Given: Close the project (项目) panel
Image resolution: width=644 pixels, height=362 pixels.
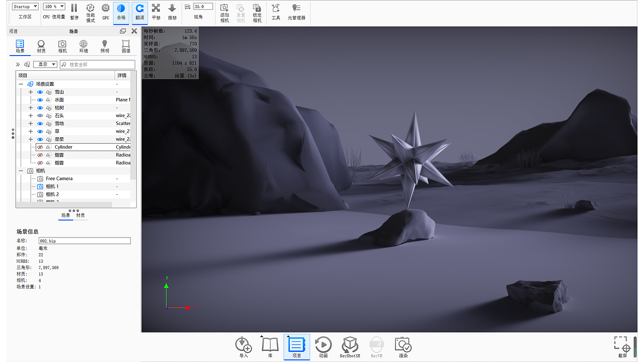Looking at the screenshot, I should point(134,31).
